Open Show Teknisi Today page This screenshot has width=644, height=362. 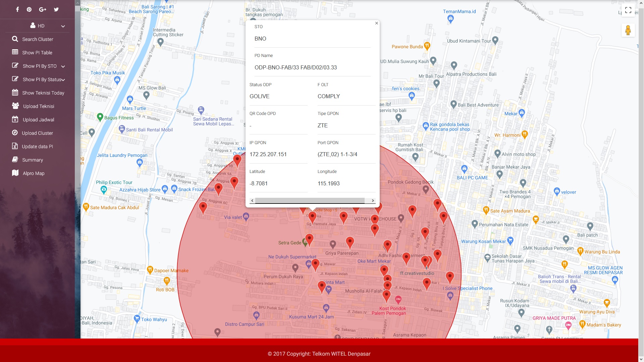click(x=43, y=93)
